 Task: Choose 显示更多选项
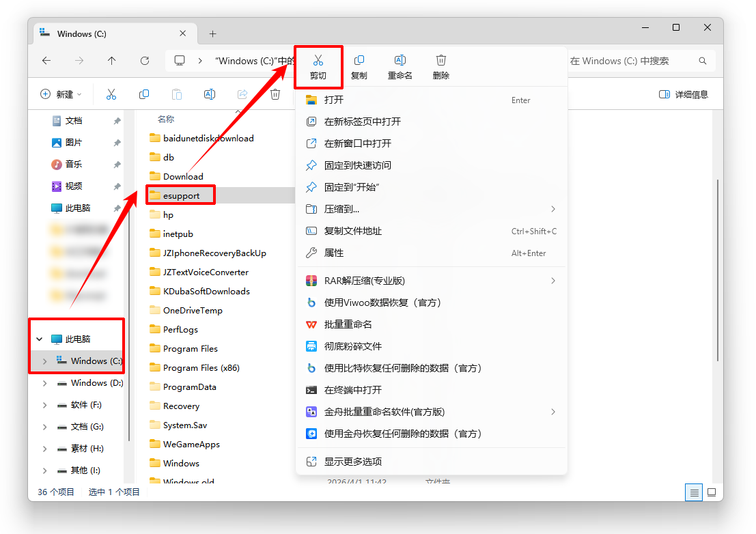(x=431, y=462)
